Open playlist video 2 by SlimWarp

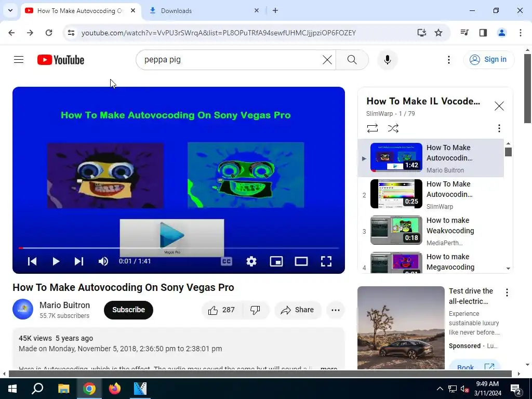point(431,194)
